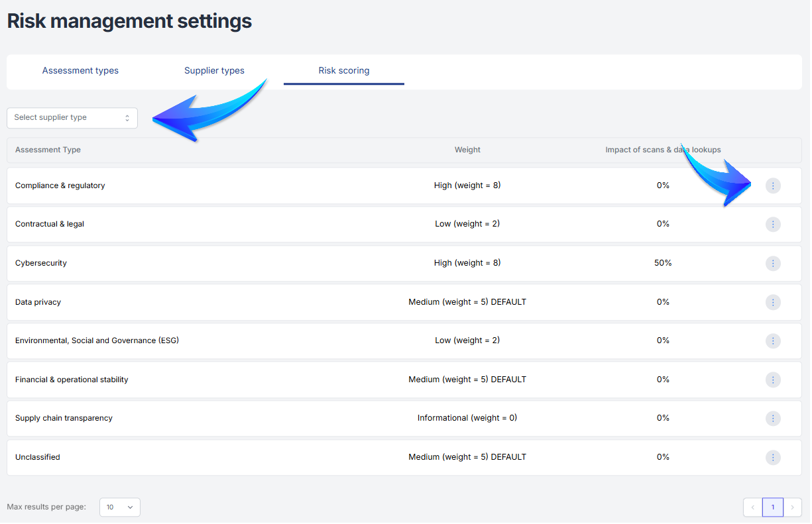Click the Data privacy row name
Viewport: 812px width, 524px height.
pos(38,302)
